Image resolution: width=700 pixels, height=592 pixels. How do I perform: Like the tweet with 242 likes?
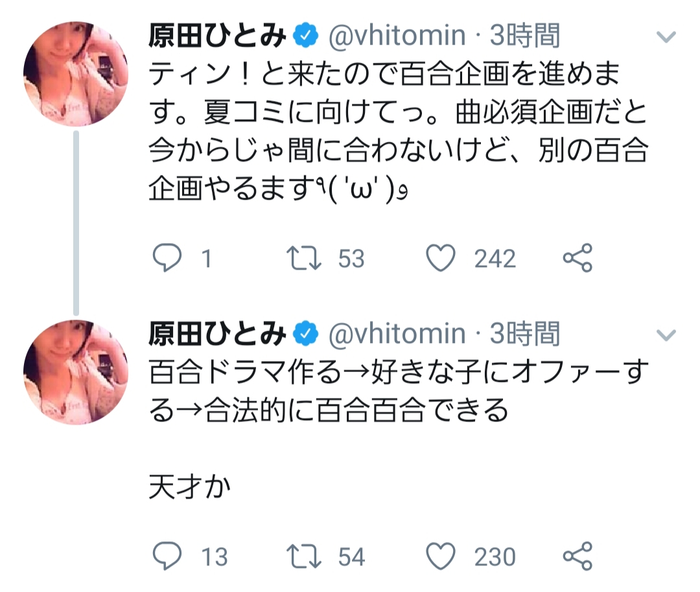coord(441,259)
